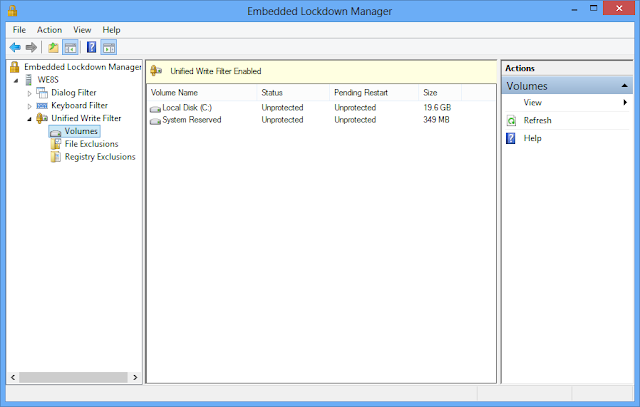640x407 pixels.
Task: Collapse the Volumes actions section arrow
Action: (x=624, y=86)
